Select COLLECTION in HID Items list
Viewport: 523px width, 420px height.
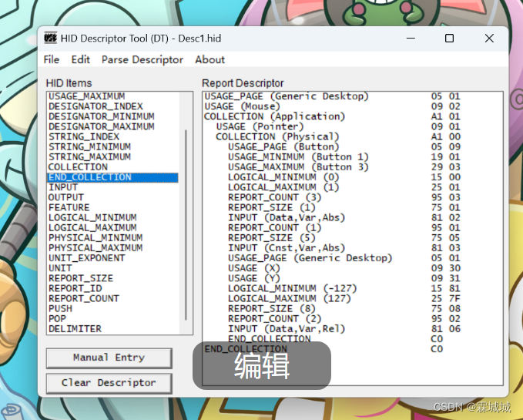[112, 167]
